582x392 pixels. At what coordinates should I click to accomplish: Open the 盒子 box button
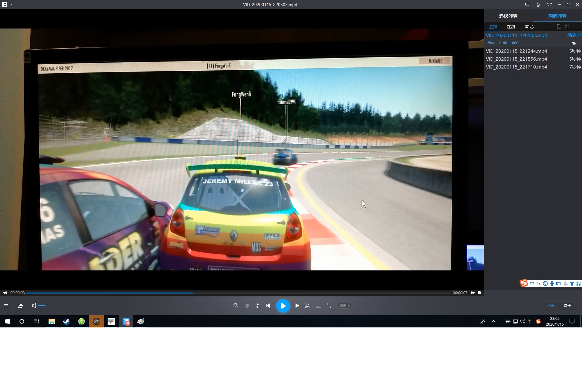567,306
